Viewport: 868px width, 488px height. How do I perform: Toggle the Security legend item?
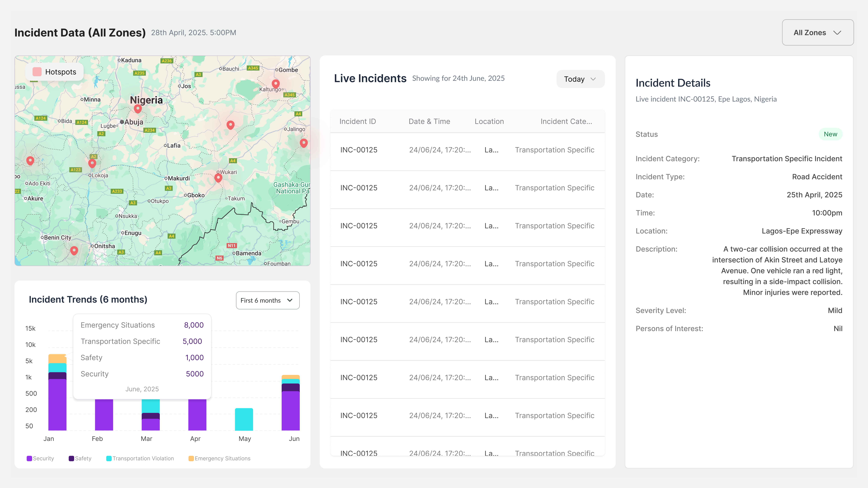(40, 458)
